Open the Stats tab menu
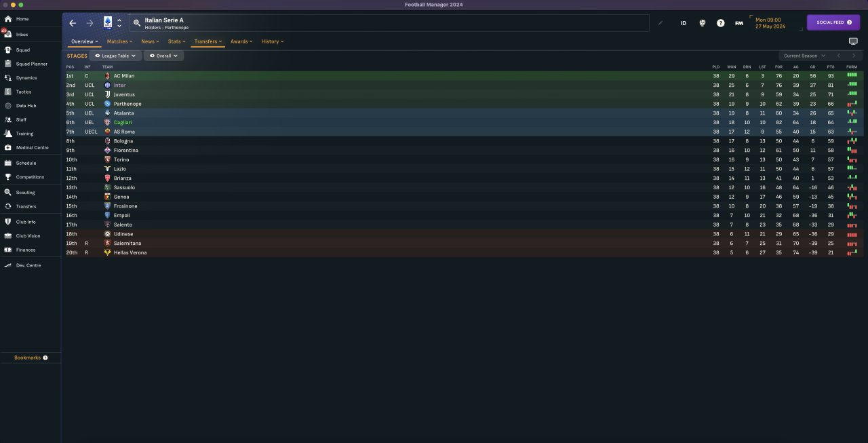 pos(177,41)
